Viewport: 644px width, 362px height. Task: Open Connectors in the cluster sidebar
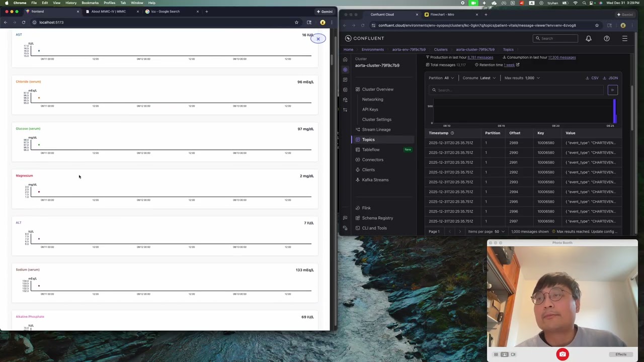click(x=373, y=160)
